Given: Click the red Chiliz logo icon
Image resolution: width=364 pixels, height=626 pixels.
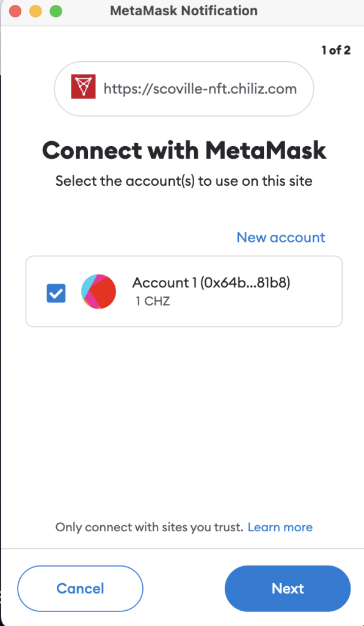Looking at the screenshot, I should (83, 86).
